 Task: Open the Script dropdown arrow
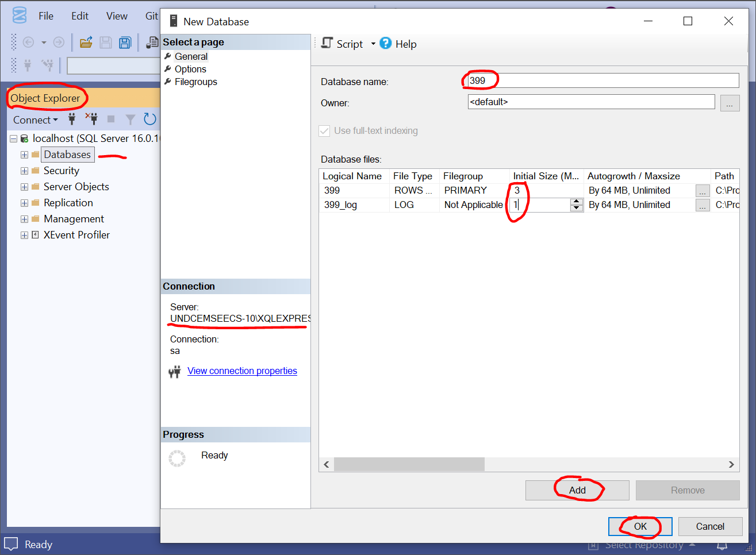click(373, 44)
